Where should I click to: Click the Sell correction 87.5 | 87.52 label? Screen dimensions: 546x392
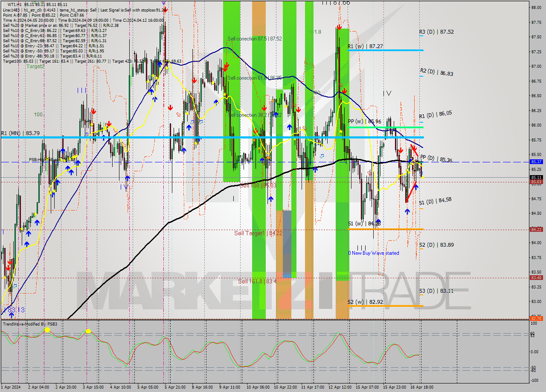[255, 39]
